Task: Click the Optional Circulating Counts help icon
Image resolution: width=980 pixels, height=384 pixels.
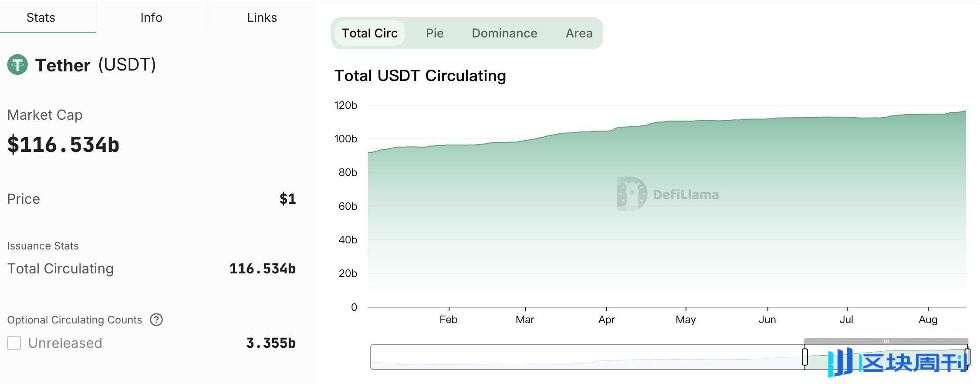Action: tap(156, 320)
